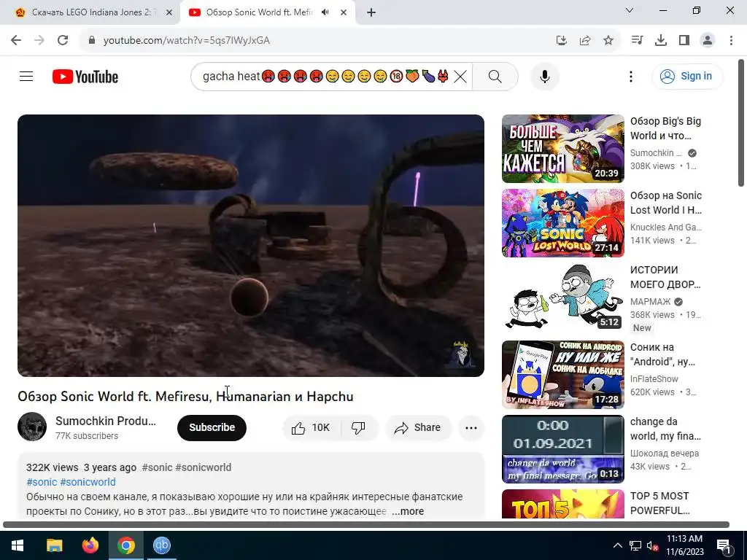Open Sumochkin Produ... channel name
Viewport: 747px width, 560px height.
click(x=105, y=421)
